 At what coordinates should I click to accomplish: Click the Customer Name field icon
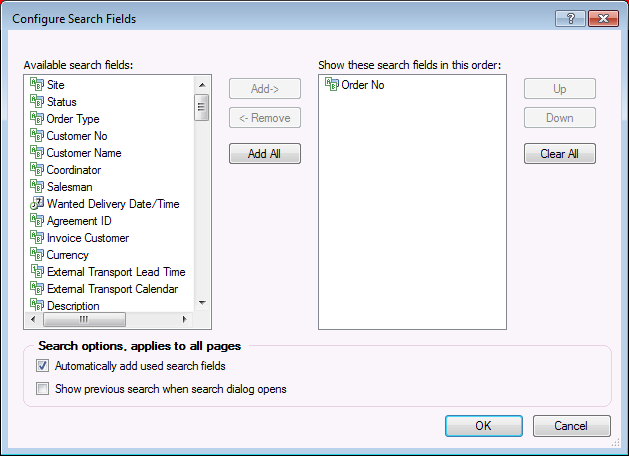[x=37, y=153]
